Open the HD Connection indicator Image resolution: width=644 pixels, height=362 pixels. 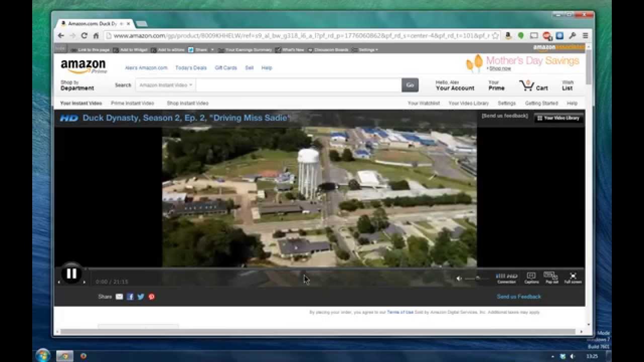coord(507,278)
